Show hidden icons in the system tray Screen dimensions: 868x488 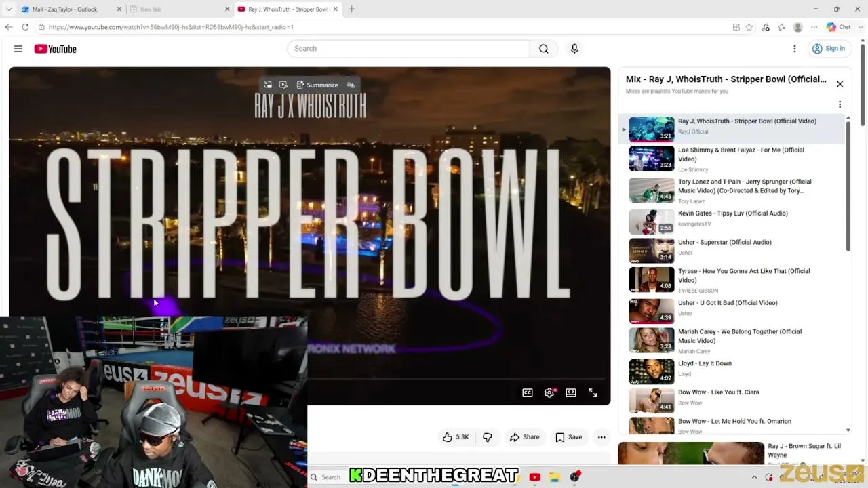point(754,477)
